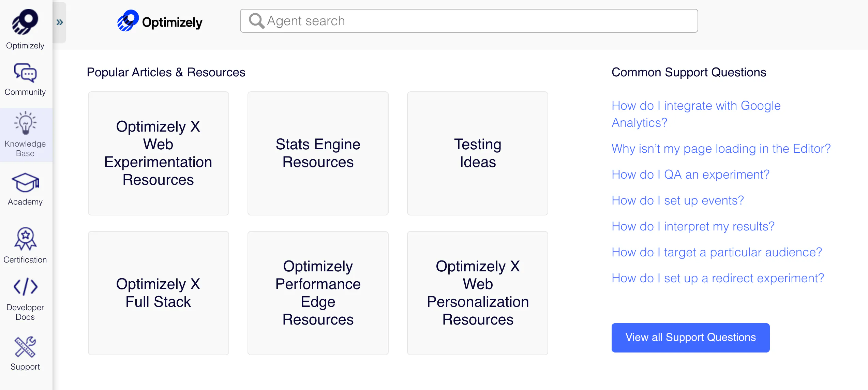
Task: Open the Community chat bubbles icon
Action: point(25,73)
